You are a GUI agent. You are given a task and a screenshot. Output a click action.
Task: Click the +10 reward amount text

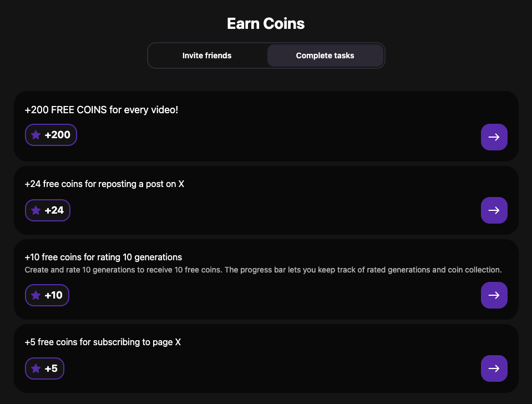click(54, 295)
